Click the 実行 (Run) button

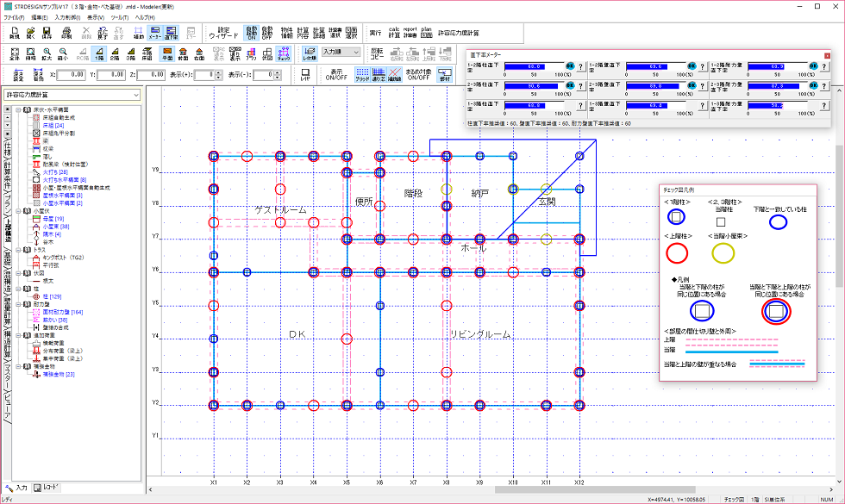pos(375,33)
